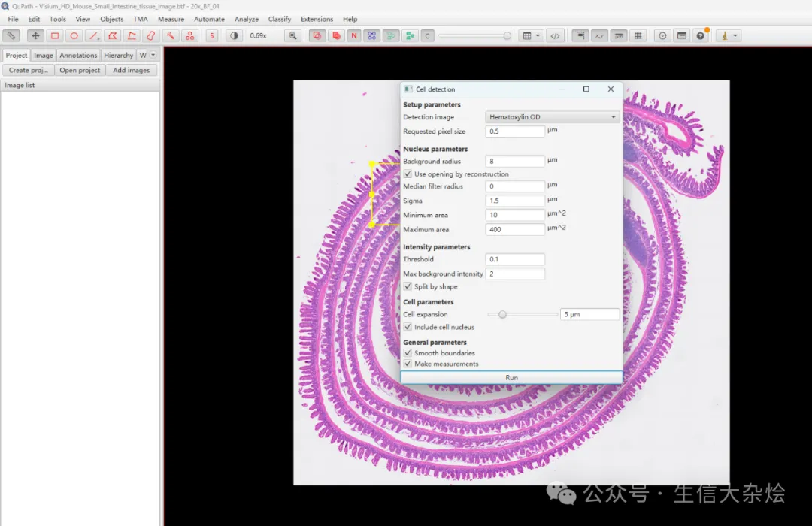Screen dimensions: 812x526
Task: Click the Max background intensity field
Action: pos(515,274)
